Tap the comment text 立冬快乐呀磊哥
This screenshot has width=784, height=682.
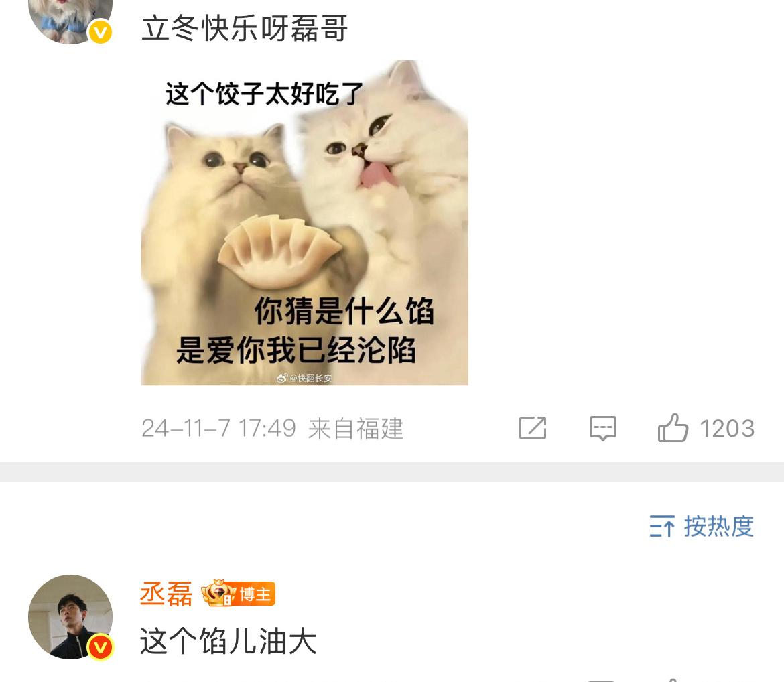pyautogui.click(x=244, y=28)
